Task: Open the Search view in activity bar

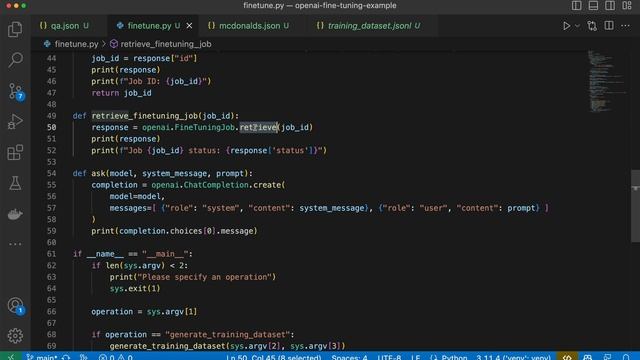Action: coord(15,60)
